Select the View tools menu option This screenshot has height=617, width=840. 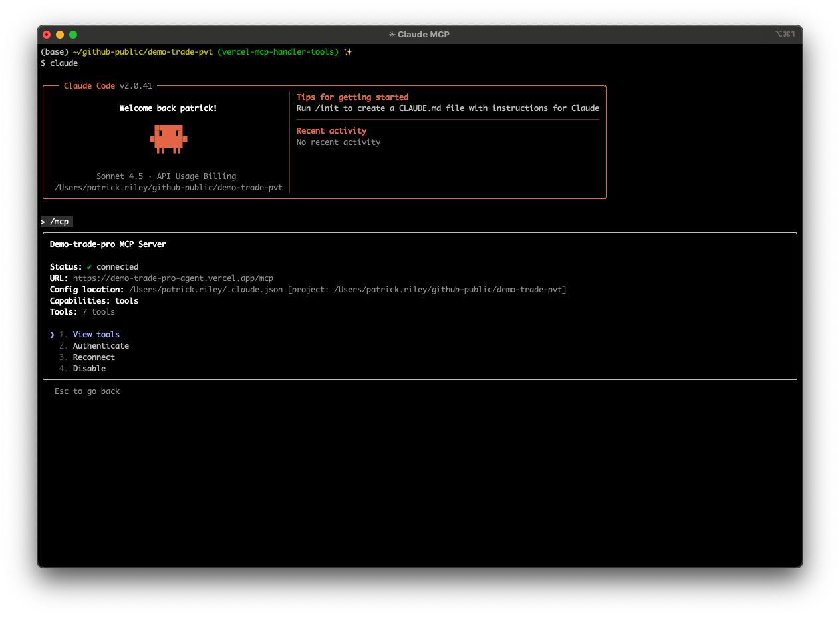click(96, 335)
